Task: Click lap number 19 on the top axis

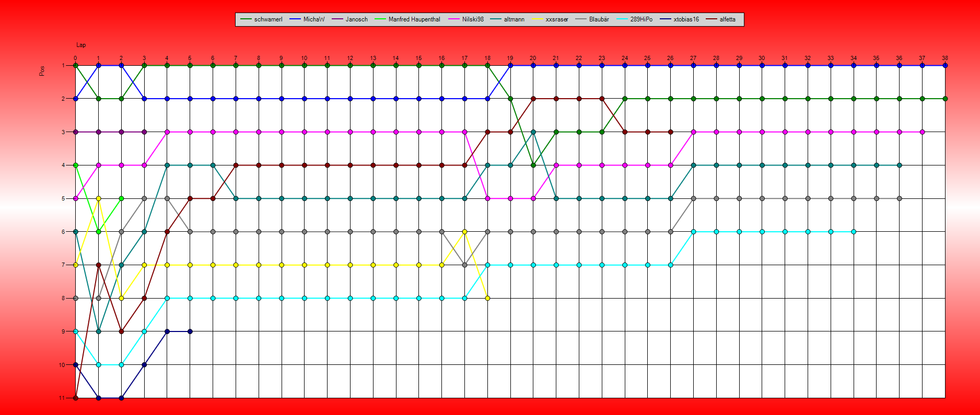Action: coord(510,58)
